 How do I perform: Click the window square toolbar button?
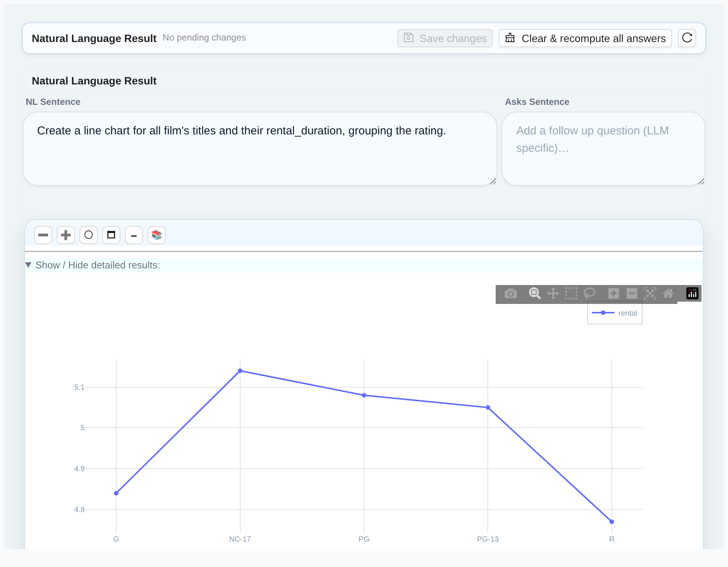pyautogui.click(x=111, y=235)
